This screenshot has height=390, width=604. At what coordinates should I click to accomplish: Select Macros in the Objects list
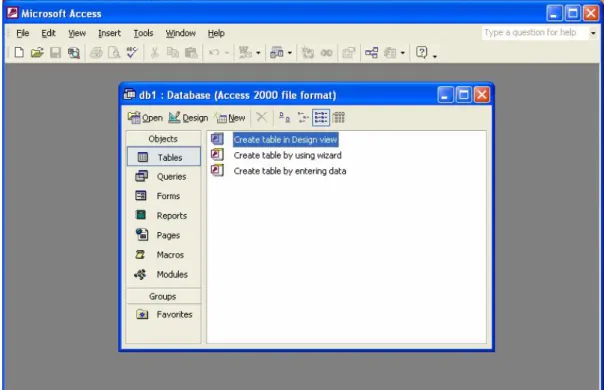164,255
